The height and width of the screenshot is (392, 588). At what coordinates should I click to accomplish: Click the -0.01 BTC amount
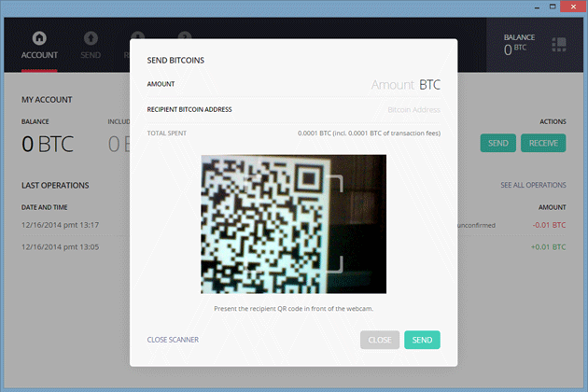pos(549,225)
